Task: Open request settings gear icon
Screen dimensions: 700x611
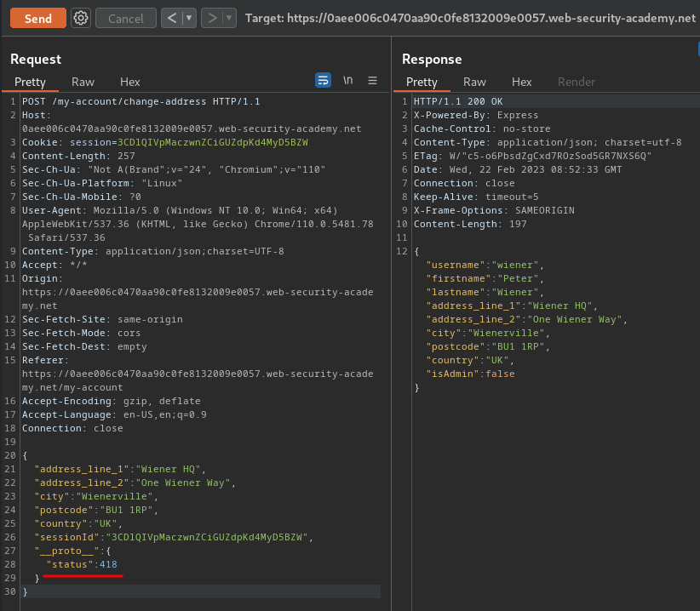Action: 81,18
